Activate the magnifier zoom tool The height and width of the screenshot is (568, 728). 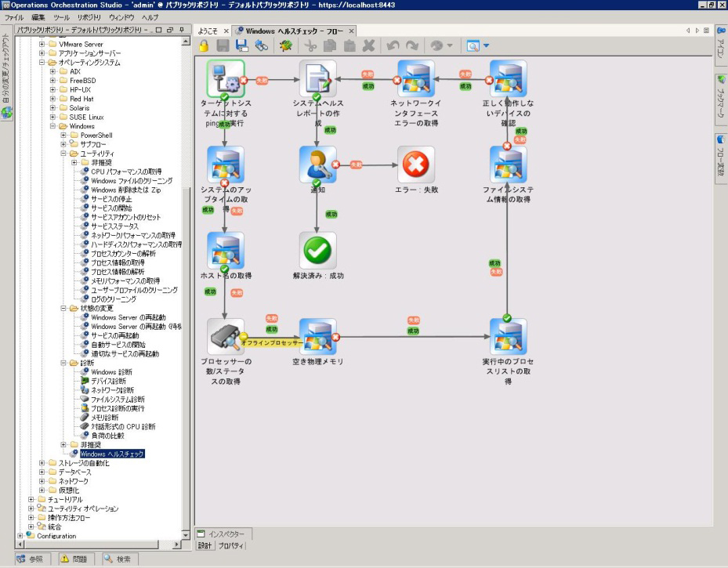[473, 46]
